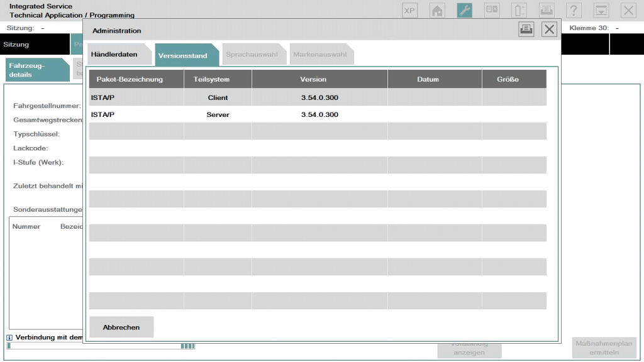Select the Fahrzeugdetails tab in background
Image resolution: width=644 pixels, height=362 pixels.
click(37, 70)
